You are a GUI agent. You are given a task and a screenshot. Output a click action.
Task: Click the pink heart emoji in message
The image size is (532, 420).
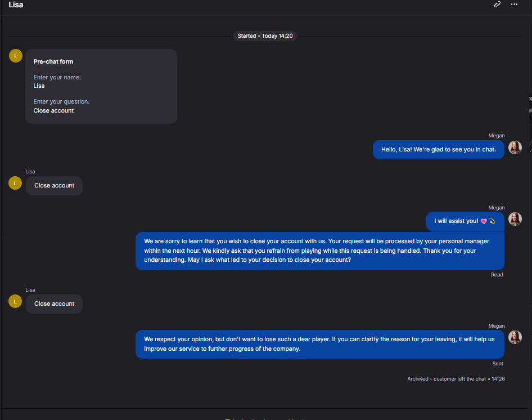click(484, 221)
